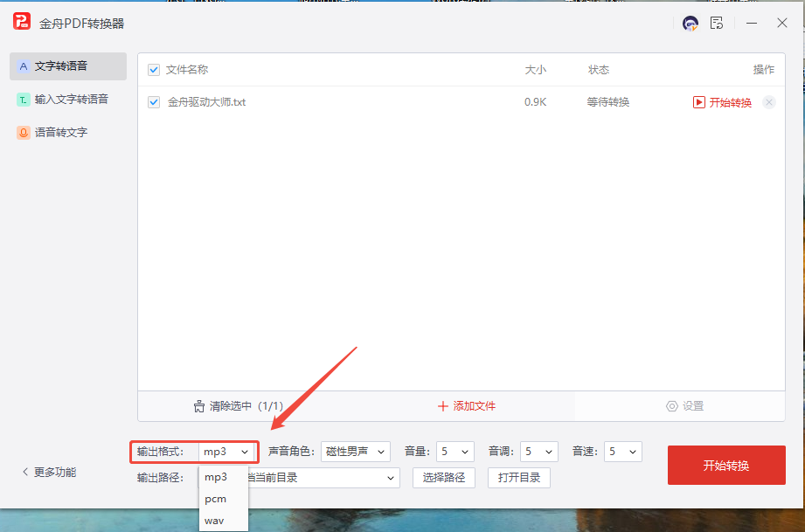Open the 音量 volume dropdown
Viewport: 805px width, 532px height.
click(455, 452)
